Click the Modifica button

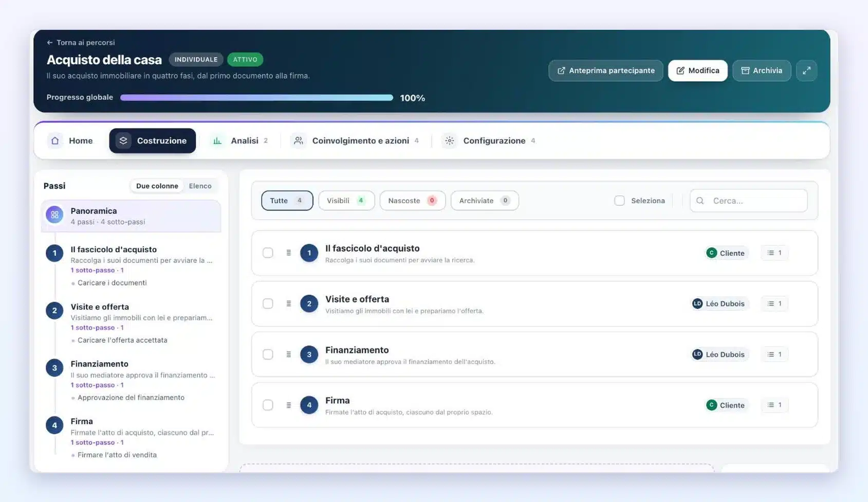click(697, 70)
